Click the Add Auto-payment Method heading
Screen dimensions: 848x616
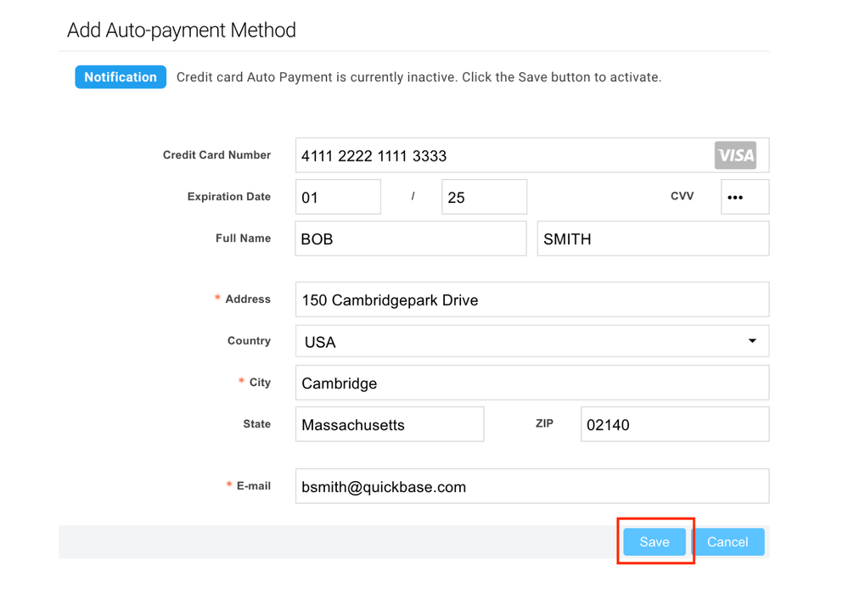pos(181,31)
